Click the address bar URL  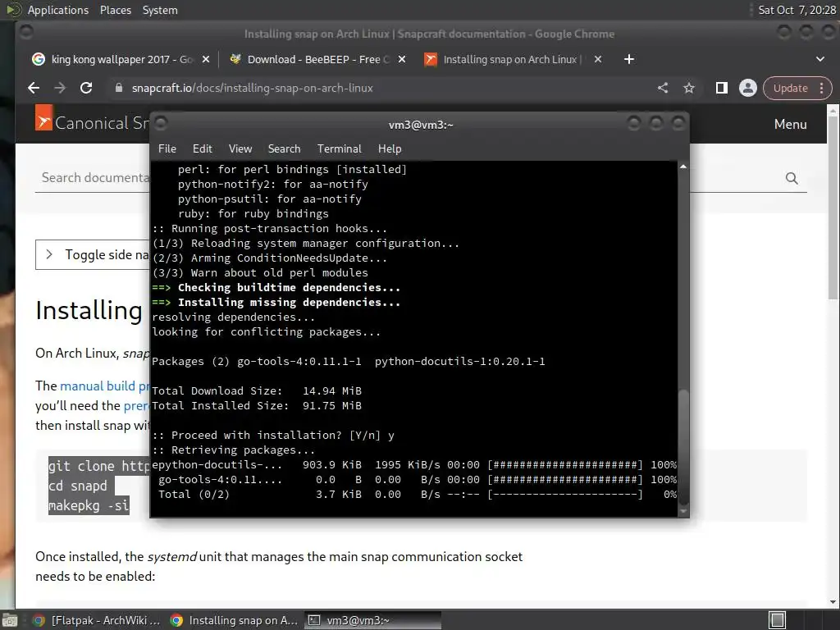point(253,88)
